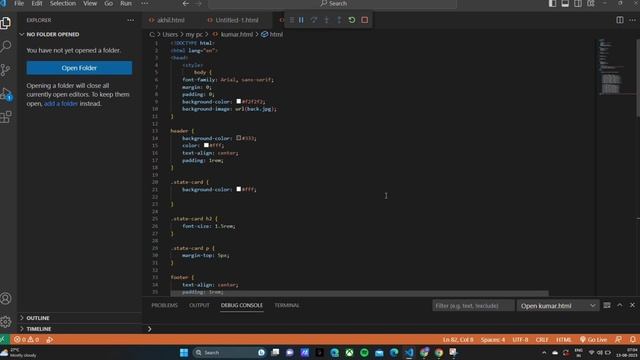Viewport: 640px width, 360px height.
Task: Click the feedback icon in status bar
Action: pos(618,340)
